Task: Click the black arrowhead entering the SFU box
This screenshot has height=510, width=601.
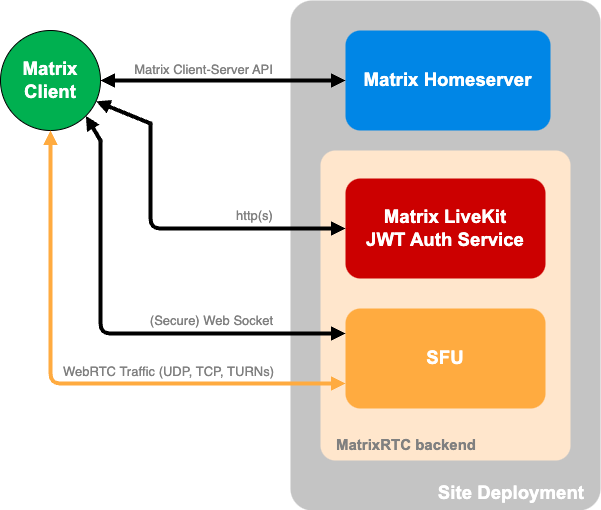Action: tap(337, 335)
